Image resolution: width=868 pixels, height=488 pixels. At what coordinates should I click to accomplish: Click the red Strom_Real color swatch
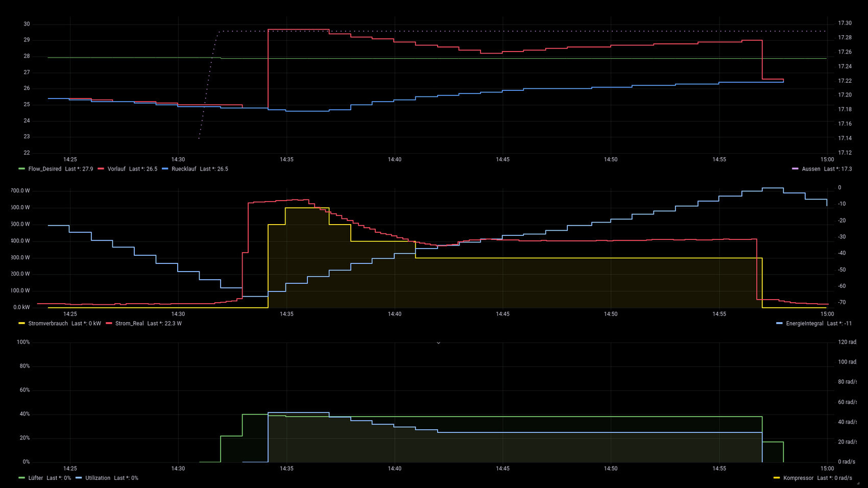pyautogui.click(x=109, y=324)
